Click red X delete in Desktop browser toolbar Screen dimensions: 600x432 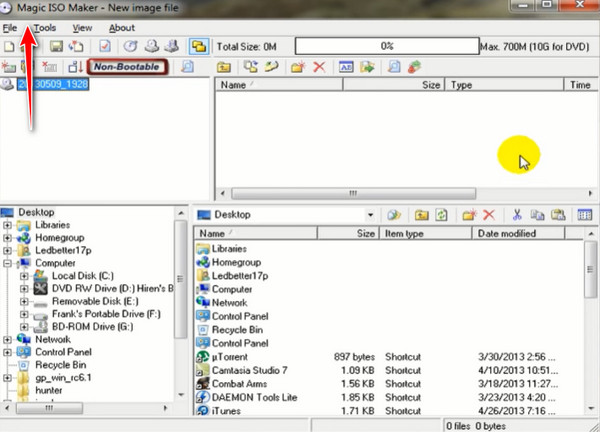point(489,215)
